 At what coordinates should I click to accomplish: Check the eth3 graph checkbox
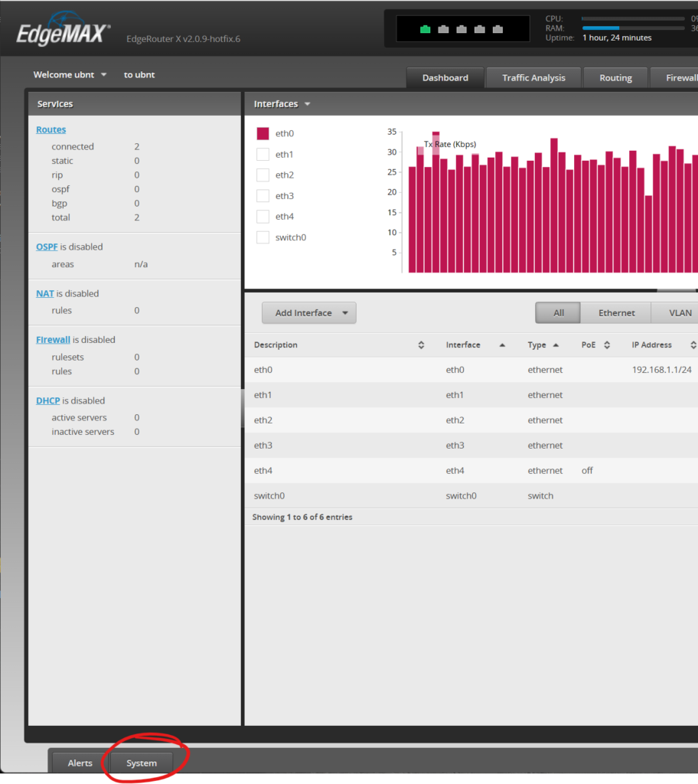pyautogui.click(x=263, y=196)
